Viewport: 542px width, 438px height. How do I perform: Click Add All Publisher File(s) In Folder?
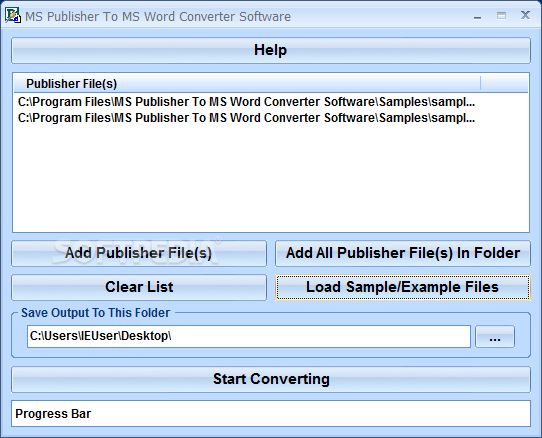click(403, 253)
